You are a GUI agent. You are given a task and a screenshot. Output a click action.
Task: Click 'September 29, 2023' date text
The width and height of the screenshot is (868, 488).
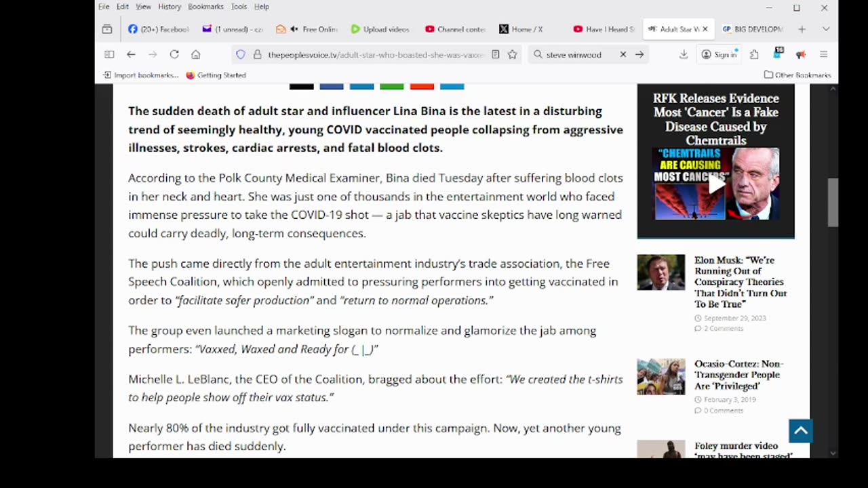[x=734, y=318]
